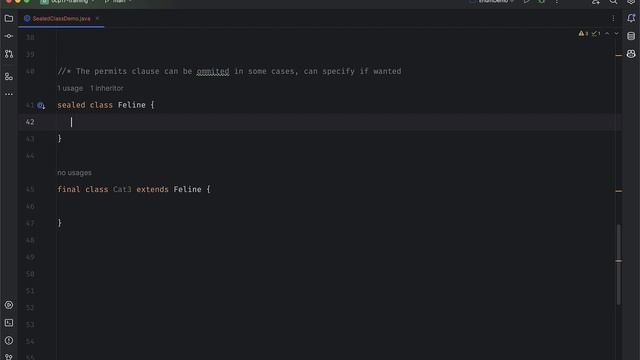Click the '1 usage' code lens
Viewport: 640px width, 360px height.
70,88
